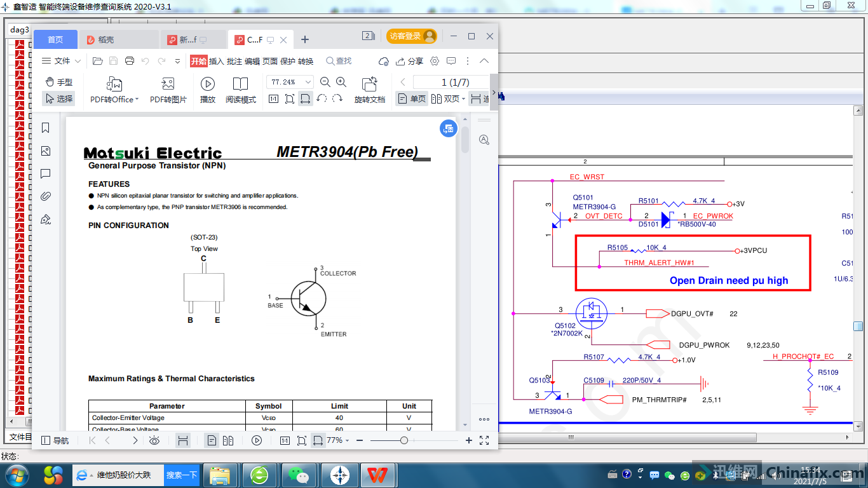
Task: Rotate view counterclockwise
Action: pyautogui.click(x=322, y=98)
